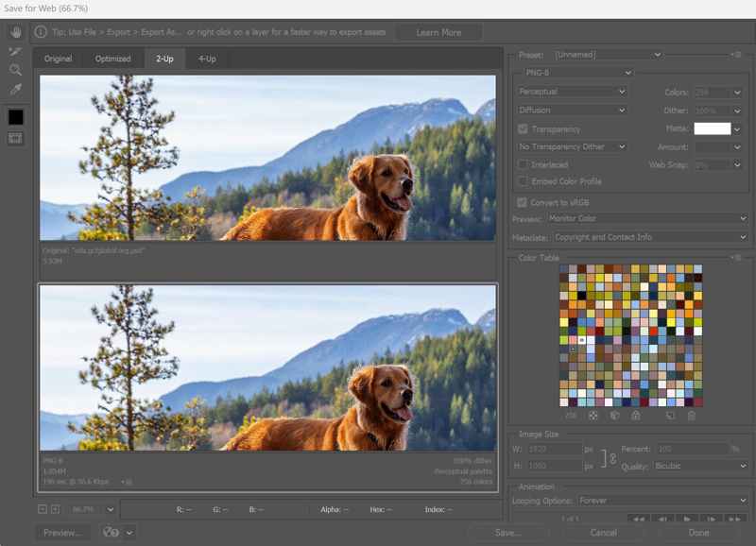Click the Learn More button
The width and height of the screenshot is (756, 546).
[x=438, y=32]
